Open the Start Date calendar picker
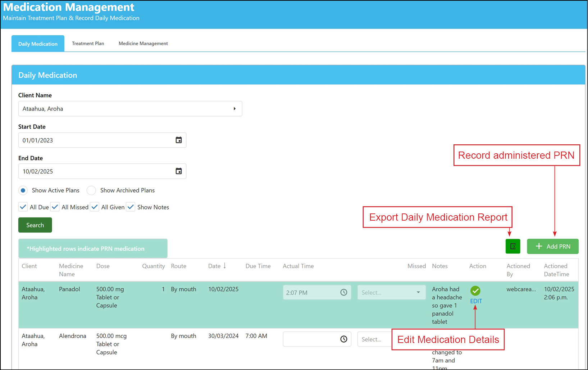Screen dimensions: 588x370 click(179, 140)
